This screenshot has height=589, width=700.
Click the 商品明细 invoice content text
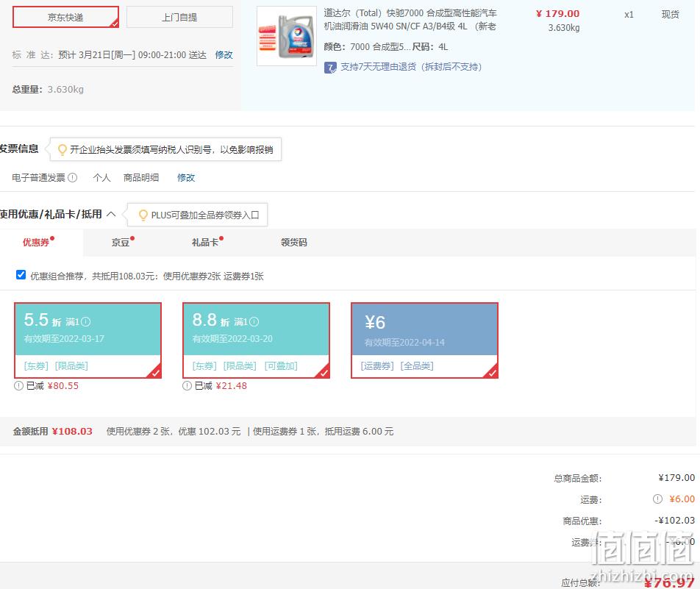tap(141, 178)
